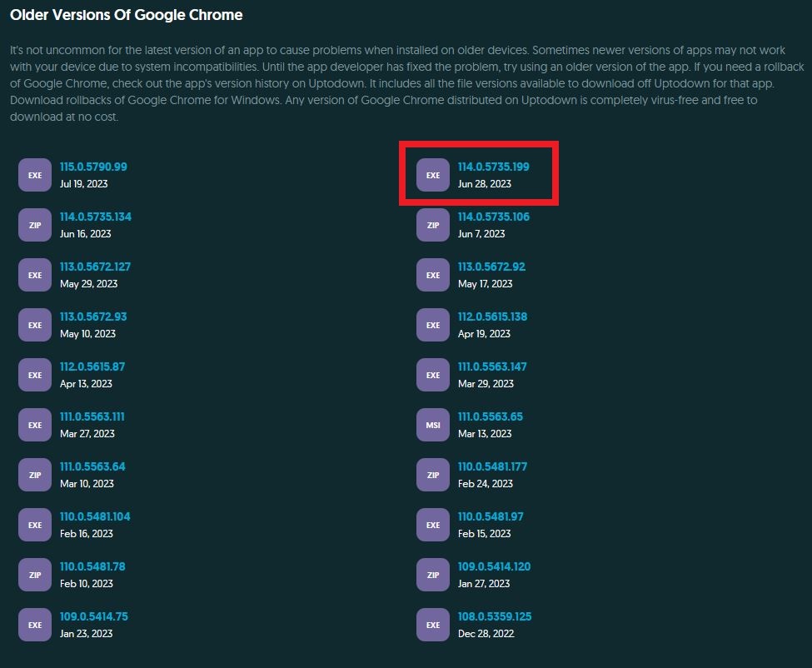812x668 pixels.
Task: Click the date Feb 24, 2023
Action: coord(486,484)
